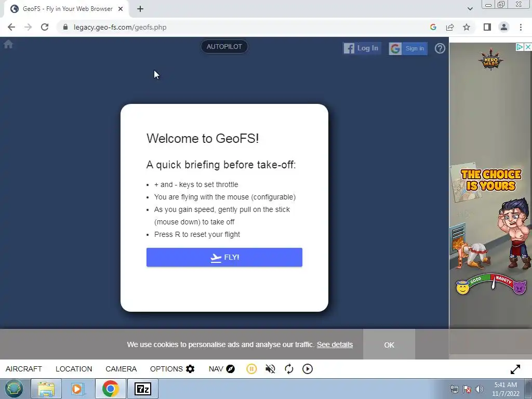This screenshot has width=532, height=399.
Task: Open the CAMERA menu
Action: point(121,369)
